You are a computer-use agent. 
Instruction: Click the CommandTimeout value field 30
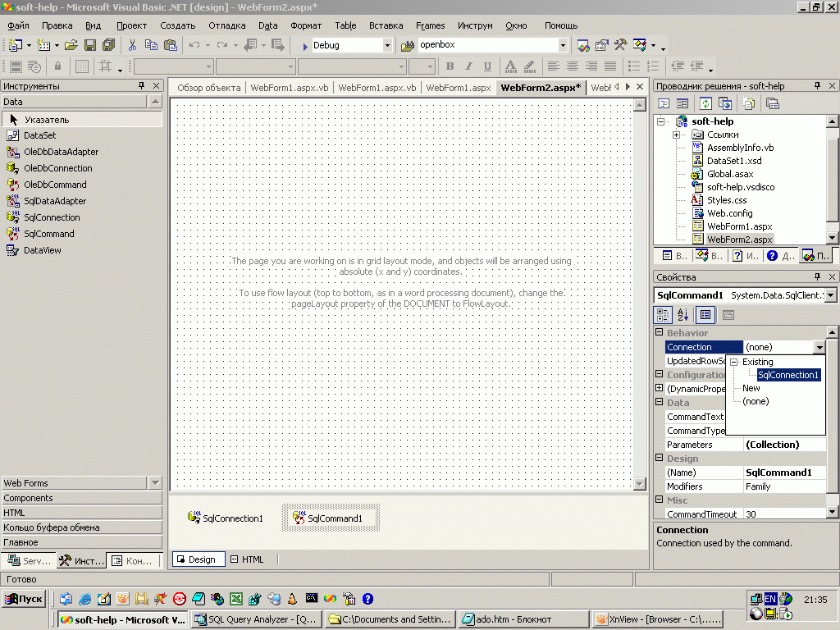(x=785, y=514)
